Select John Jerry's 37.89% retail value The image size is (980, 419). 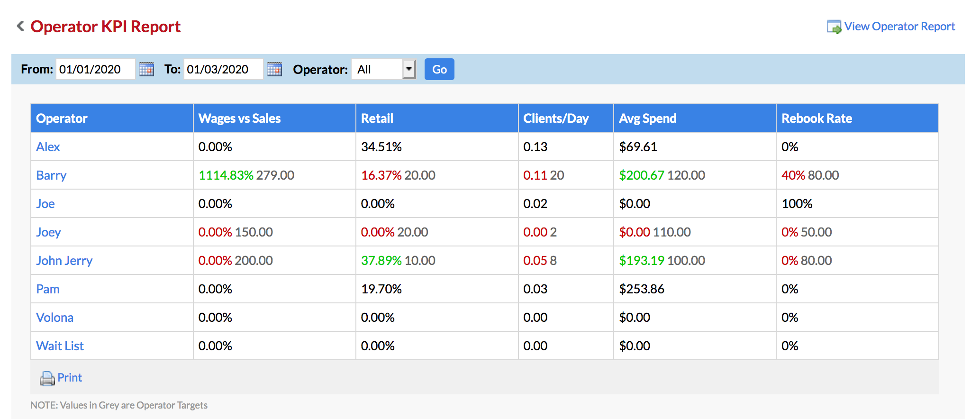click(x=381, y=261)
